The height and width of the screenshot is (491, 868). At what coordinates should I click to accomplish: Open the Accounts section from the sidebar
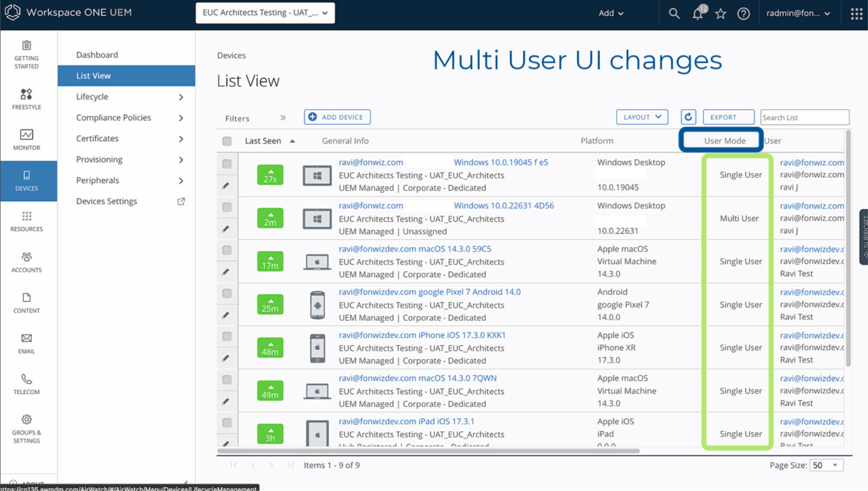tap(26, 262)
